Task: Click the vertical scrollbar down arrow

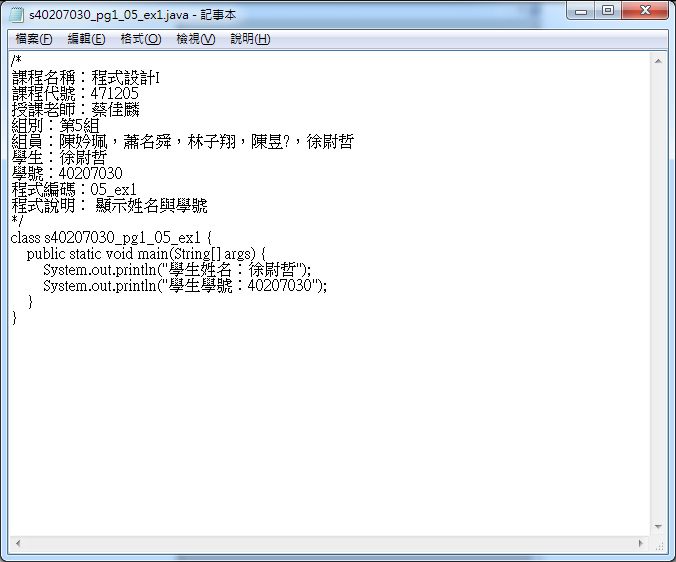Action: (x=658, y=527)
